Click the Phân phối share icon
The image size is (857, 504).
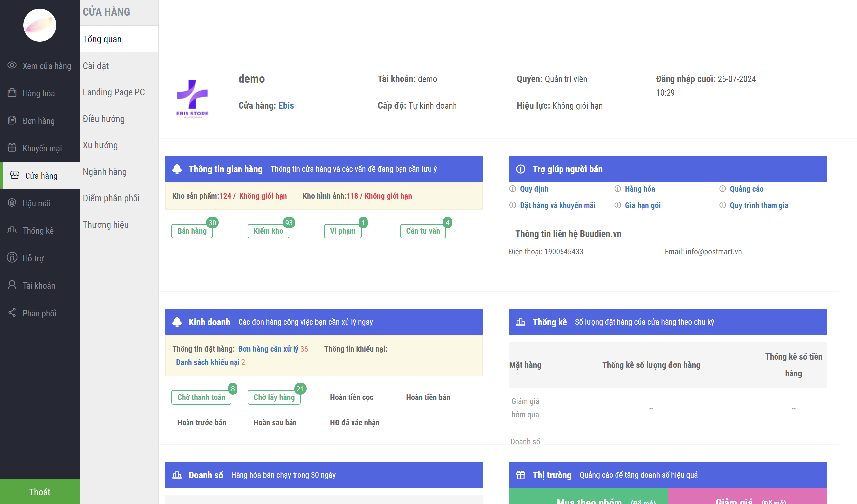click(12, 313)
